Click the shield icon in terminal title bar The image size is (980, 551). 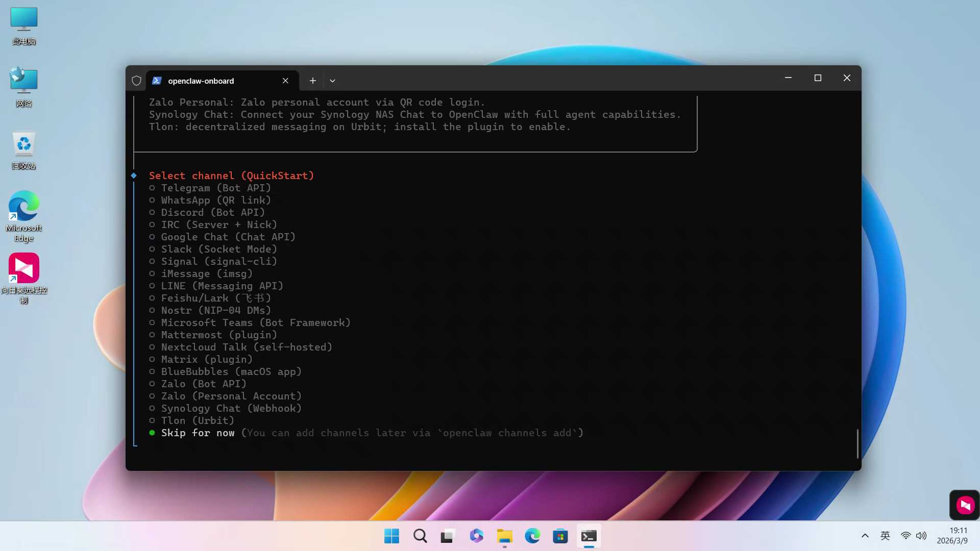click(136, 81)
